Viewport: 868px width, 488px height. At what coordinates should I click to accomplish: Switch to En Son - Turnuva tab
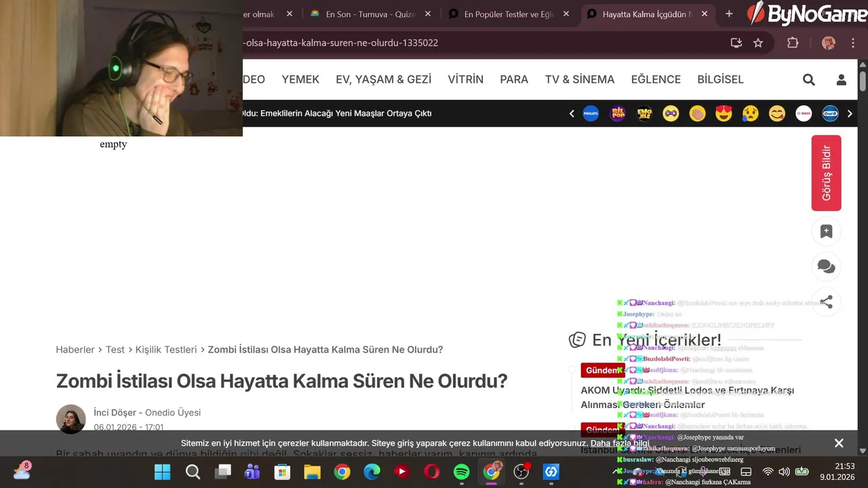click(370, 14)
